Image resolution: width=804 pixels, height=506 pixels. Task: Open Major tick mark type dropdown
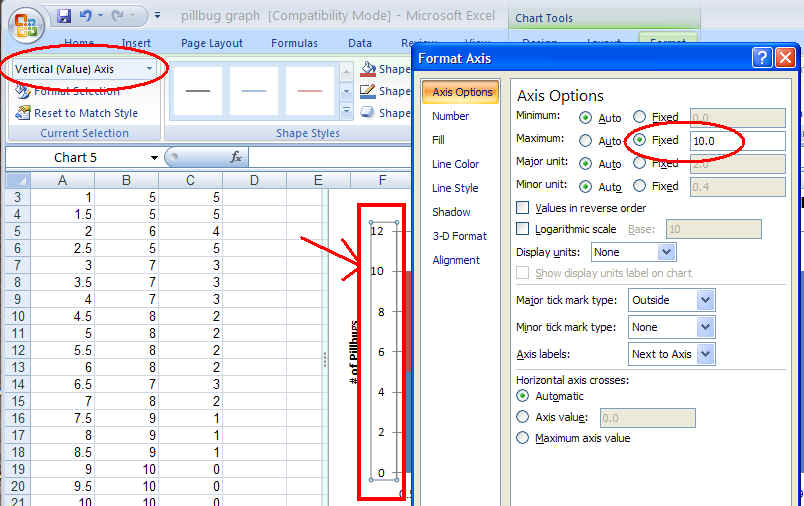(706, 300)
